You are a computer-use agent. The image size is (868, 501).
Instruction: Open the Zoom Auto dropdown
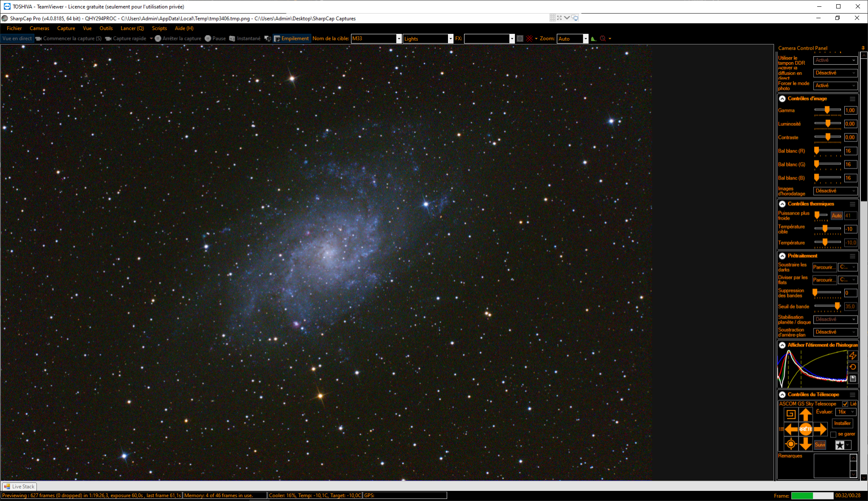tap(586, 39)
